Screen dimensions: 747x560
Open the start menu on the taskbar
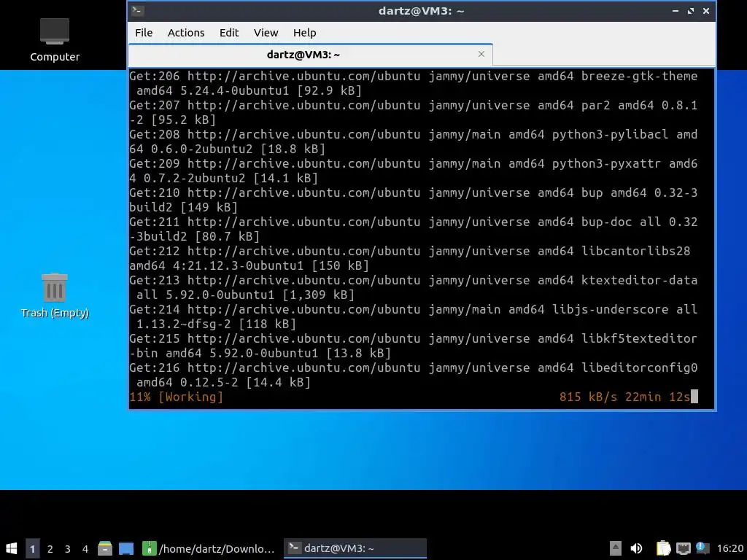(12, 548)
